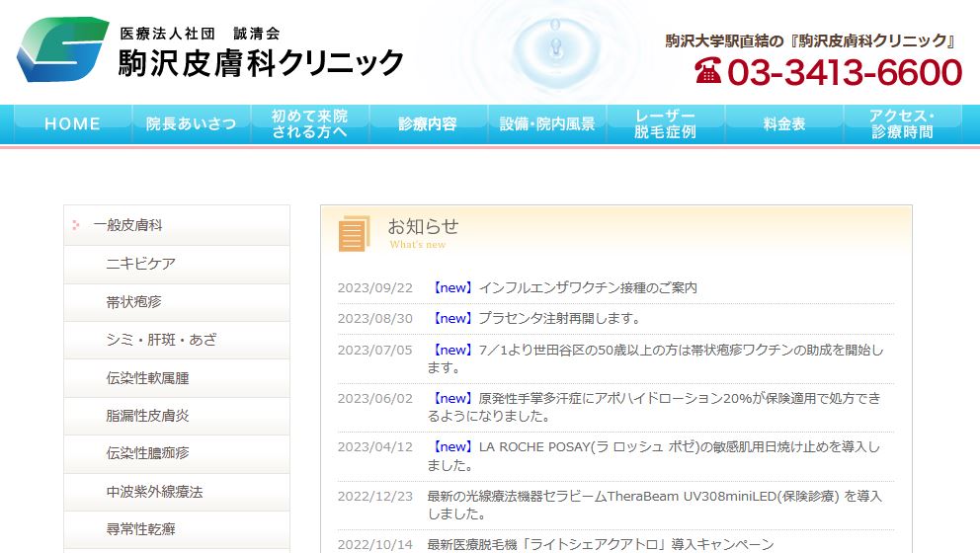
Task: Expand the 一般皮膚科 sidebar category
Action: pos(128,225)
